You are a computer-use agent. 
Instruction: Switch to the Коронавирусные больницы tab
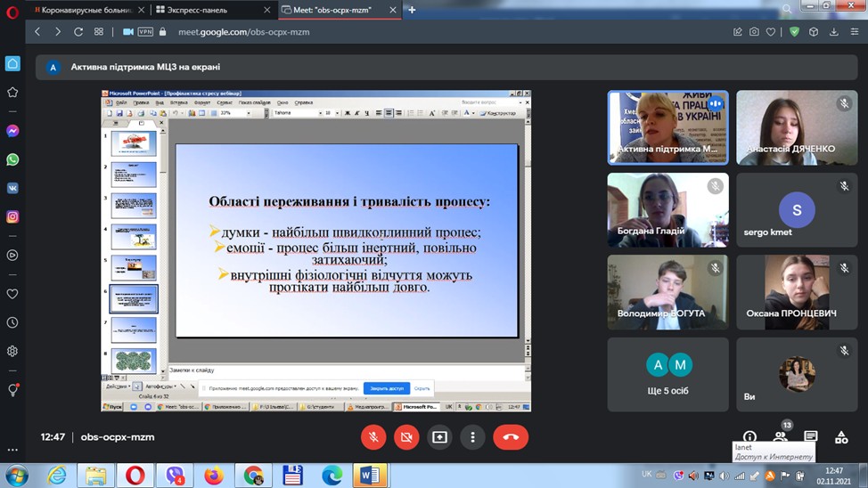pos(85,10)
